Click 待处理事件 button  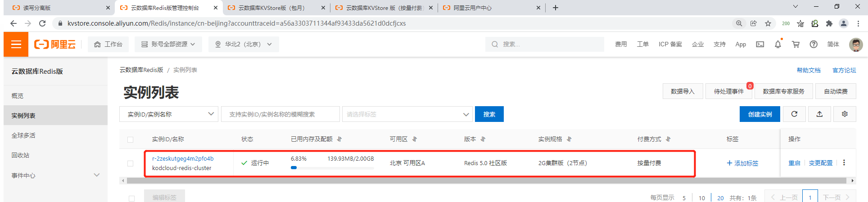[728, 91]
